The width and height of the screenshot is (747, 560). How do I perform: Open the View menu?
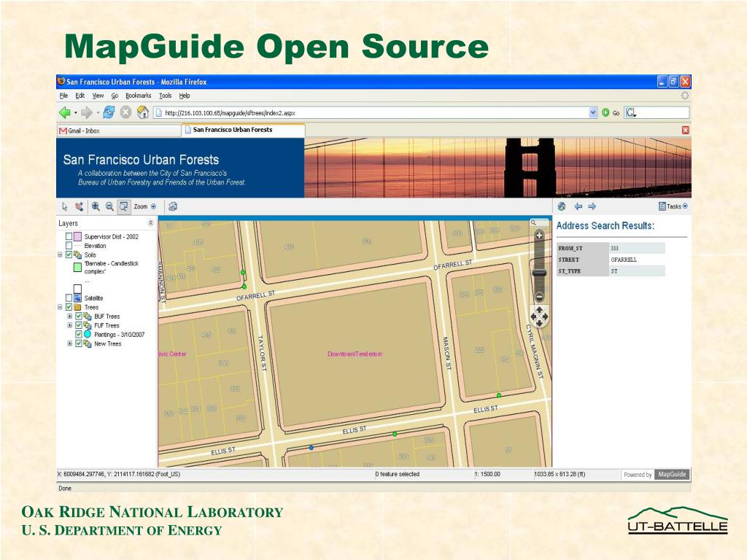coord(98,96)
